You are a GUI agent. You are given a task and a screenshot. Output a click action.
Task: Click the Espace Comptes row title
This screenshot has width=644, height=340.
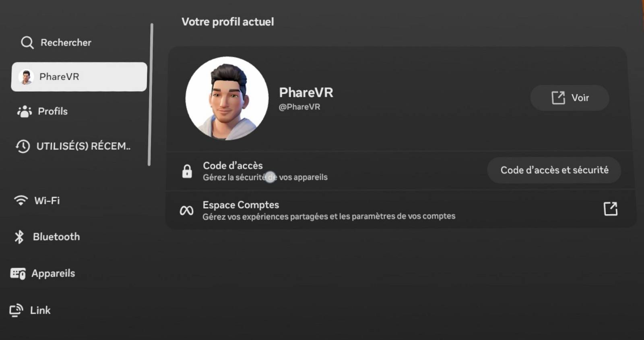pos(241,205)
